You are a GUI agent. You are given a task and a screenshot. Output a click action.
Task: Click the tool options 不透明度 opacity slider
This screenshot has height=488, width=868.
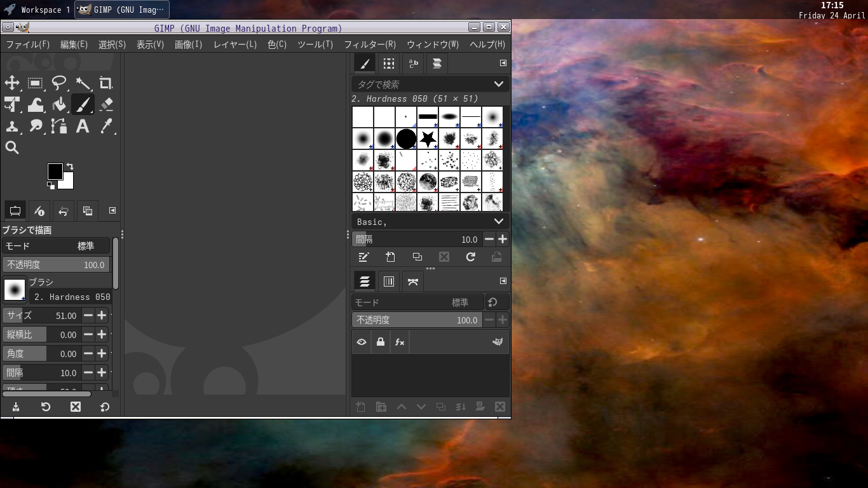[x=56, y=264]
